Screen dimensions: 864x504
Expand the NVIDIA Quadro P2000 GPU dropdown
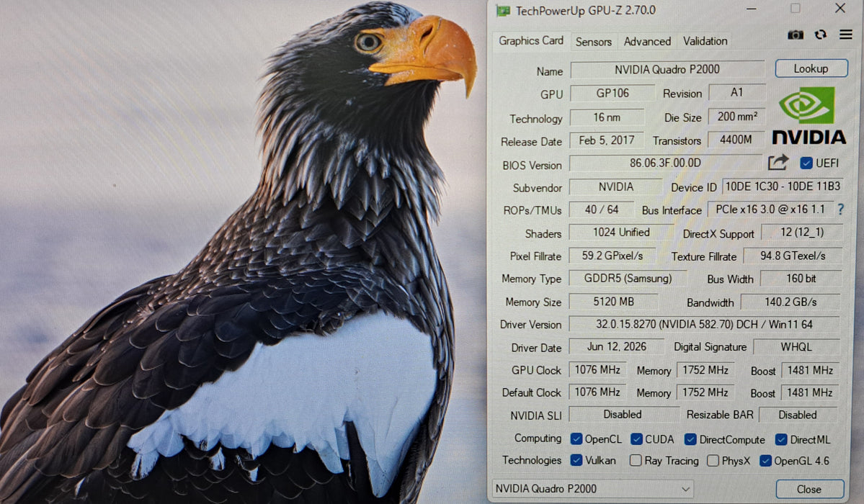592,489
